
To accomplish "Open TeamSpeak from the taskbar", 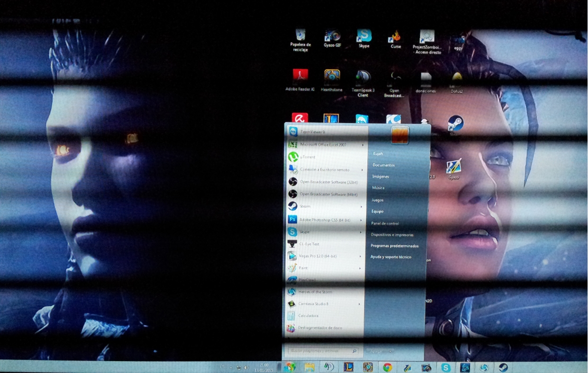I will pyautogui.click(x=328, y=367).
